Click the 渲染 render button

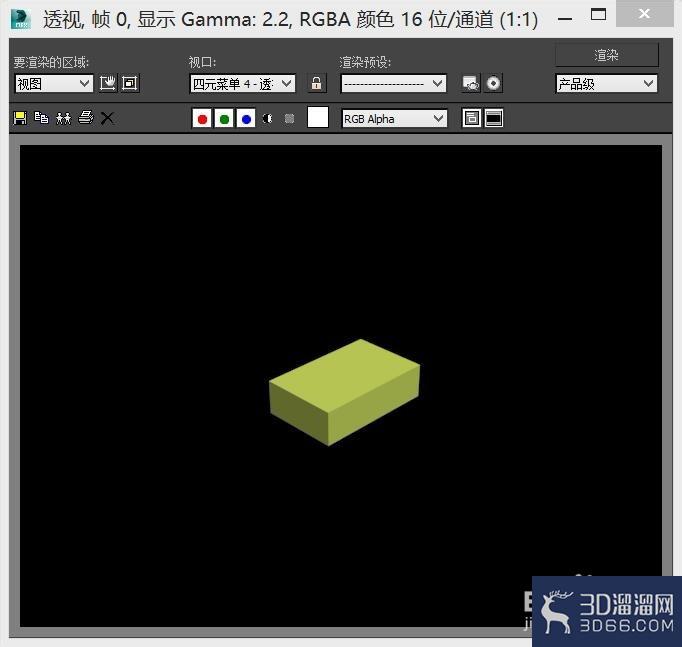[607, 55]
